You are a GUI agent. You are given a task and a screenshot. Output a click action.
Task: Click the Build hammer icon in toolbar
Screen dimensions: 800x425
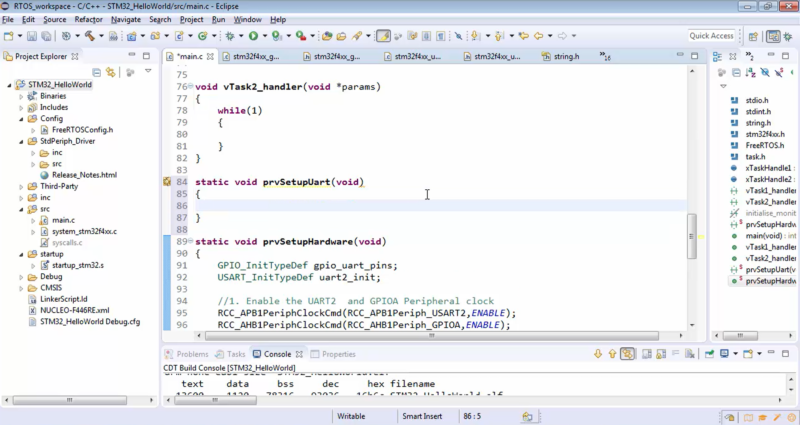pos(89,36)
